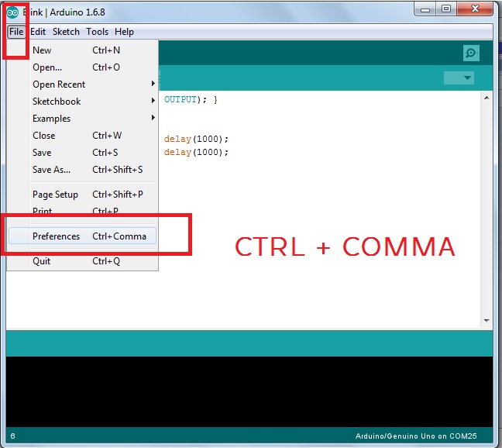
Task: Click the Arduino logo in title bar
Action: click(x=13, y=12)
